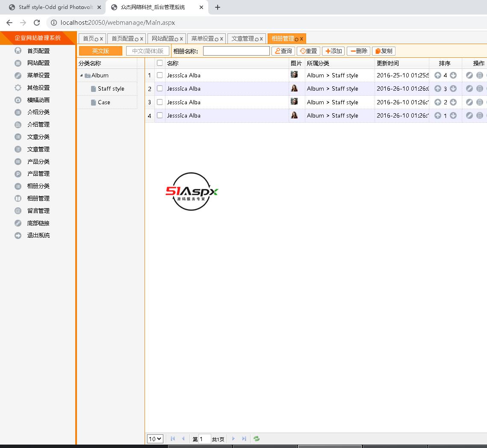Screen dimensions: 487x448
Task: Move row 1 up with the up arrow
Action: point(437,75)
